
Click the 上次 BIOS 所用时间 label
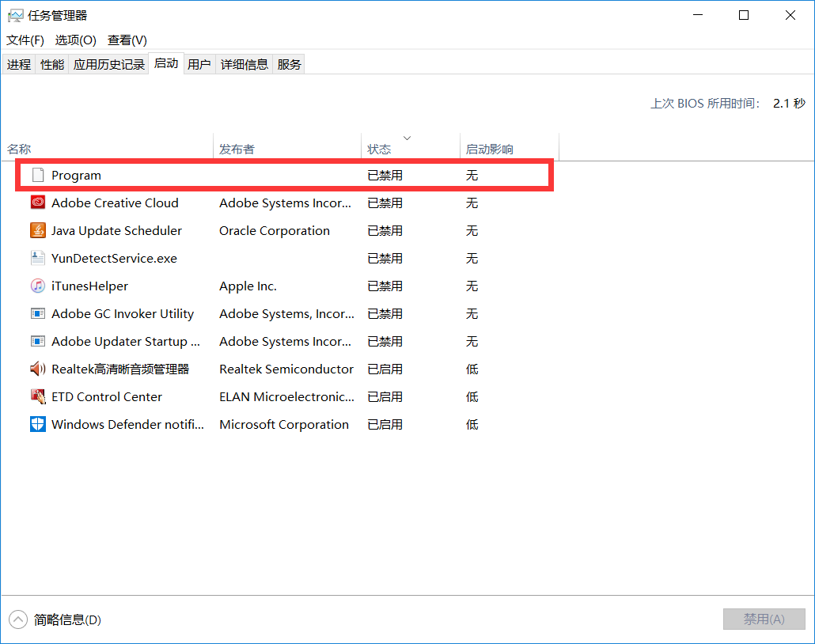[705, 104]
